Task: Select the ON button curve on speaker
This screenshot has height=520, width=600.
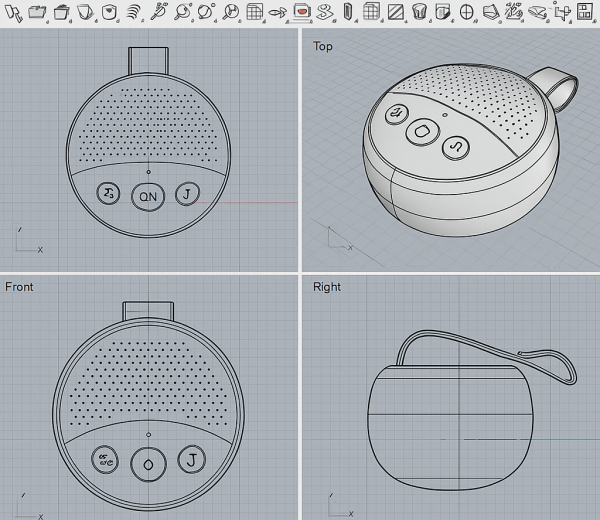Action: pyautogui.click(x=148, y=196)
